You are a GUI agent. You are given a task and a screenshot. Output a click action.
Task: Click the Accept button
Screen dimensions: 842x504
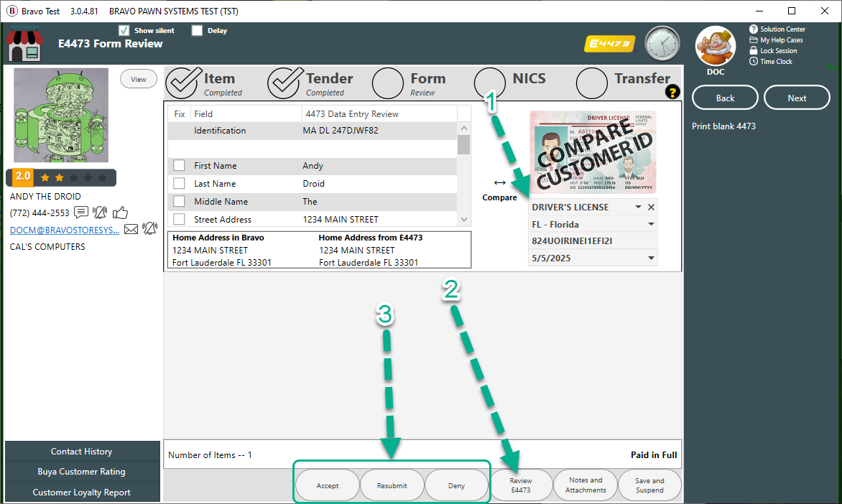[327, 485]
